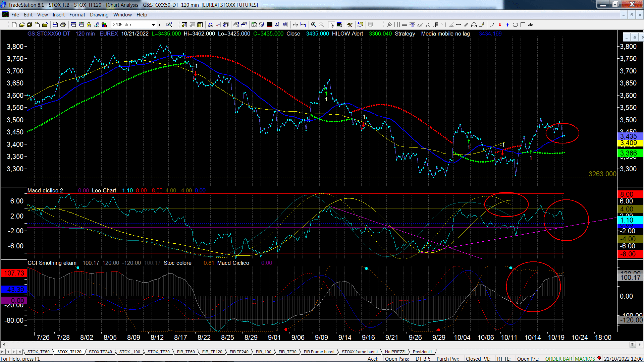The image size is (644, 362).
Task: Click the horizontal scrollbar left arrow
Action: tap(4, 345)
